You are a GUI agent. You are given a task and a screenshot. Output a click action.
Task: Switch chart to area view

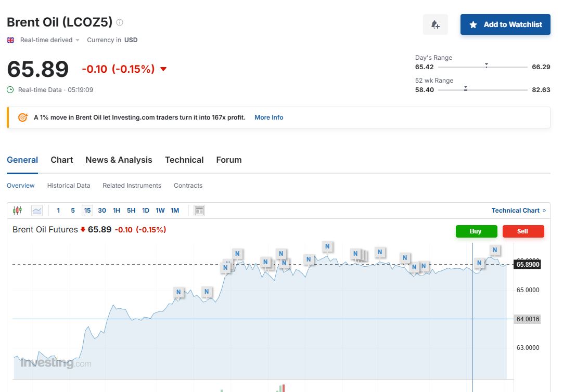[x=36, y=211]
